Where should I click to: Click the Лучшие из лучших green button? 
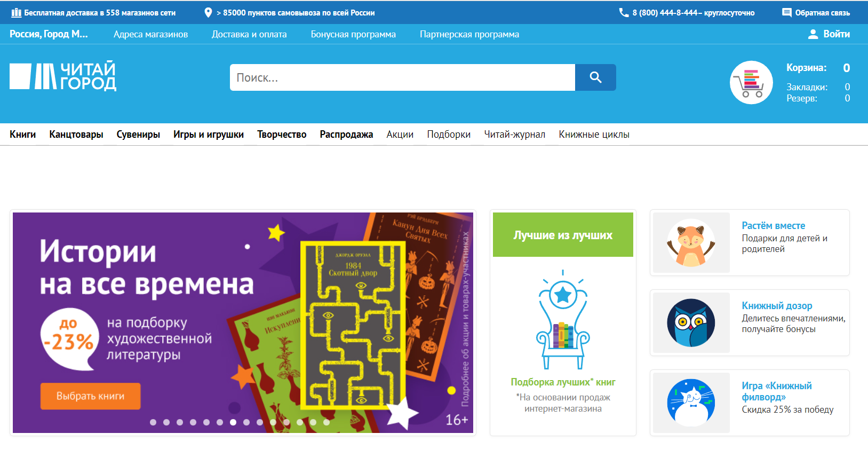tap(563, 235)
